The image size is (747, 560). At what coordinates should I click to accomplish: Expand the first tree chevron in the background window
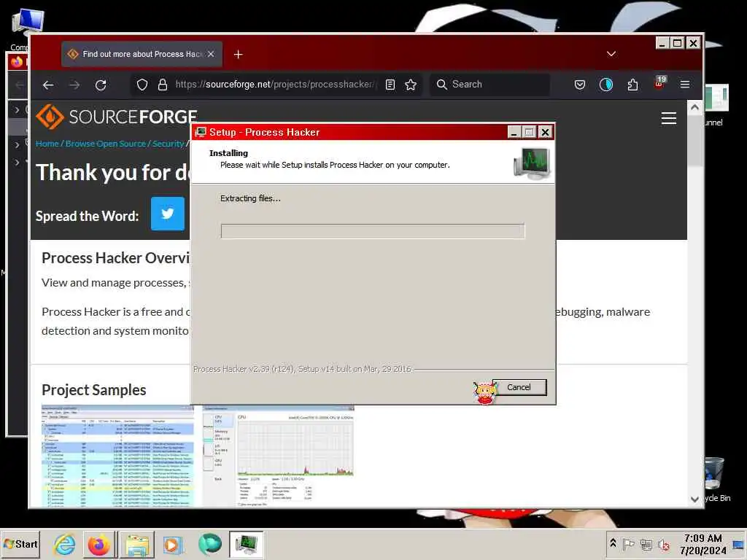[18, 110]
